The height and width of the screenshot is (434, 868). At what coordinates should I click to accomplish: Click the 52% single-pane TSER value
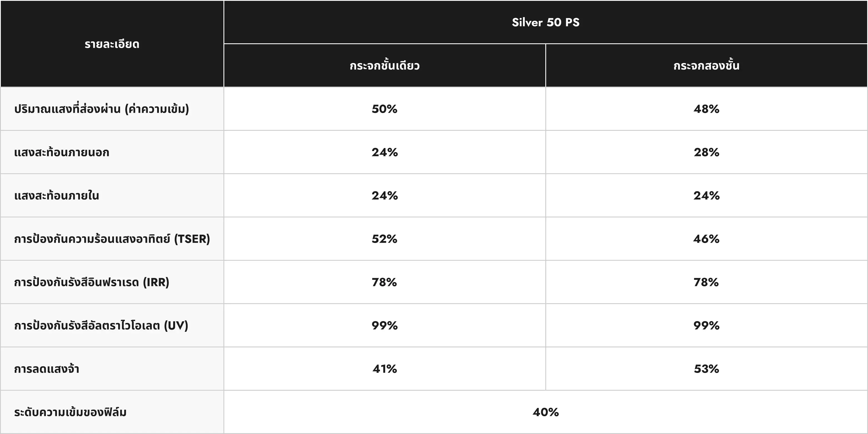pyautogui.click(x=384, y=239)
